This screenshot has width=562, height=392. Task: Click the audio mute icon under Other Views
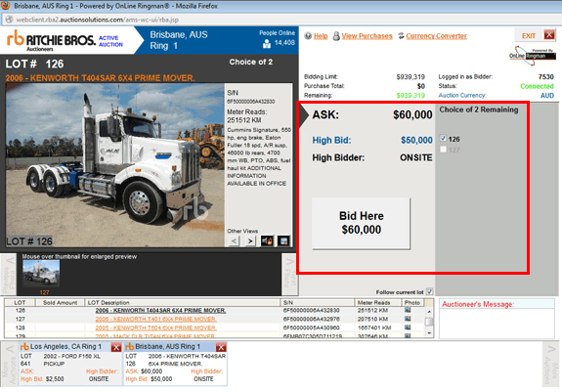pos(267,240)
